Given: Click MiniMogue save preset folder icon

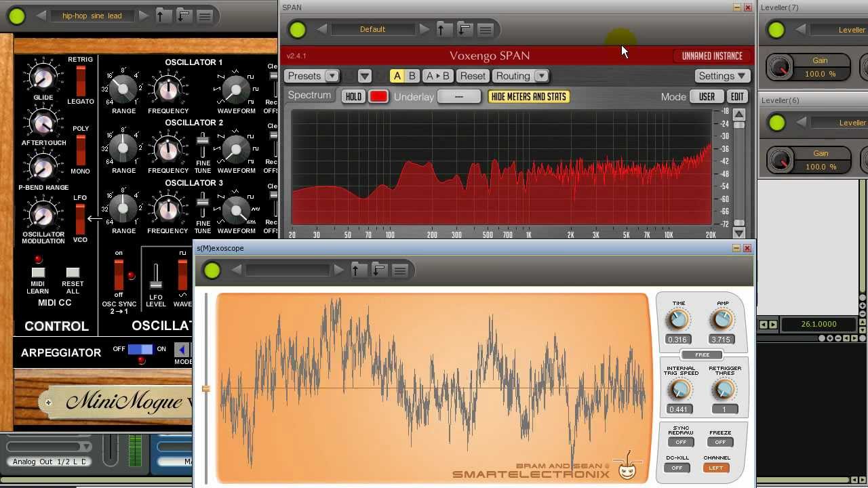Looking at the screenshot, I should pyautogui.click(x=183, y=16).
